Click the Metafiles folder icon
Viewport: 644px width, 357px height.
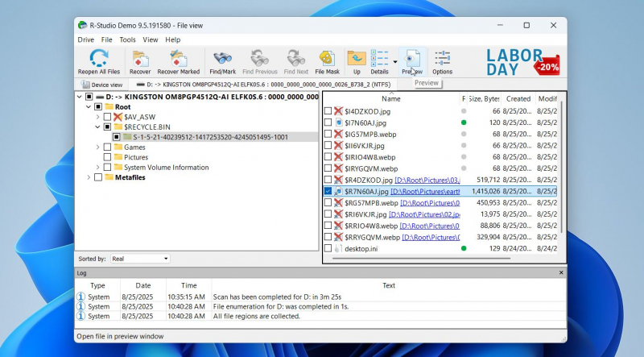(x=109, y=177)
